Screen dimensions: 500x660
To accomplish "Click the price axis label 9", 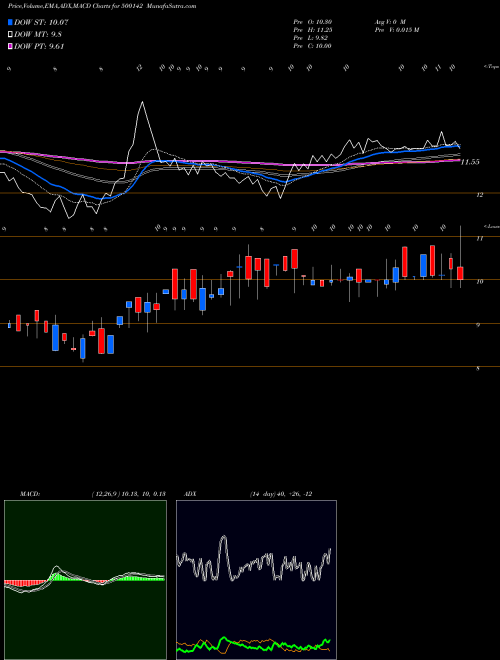I will [x=478, y=325].
